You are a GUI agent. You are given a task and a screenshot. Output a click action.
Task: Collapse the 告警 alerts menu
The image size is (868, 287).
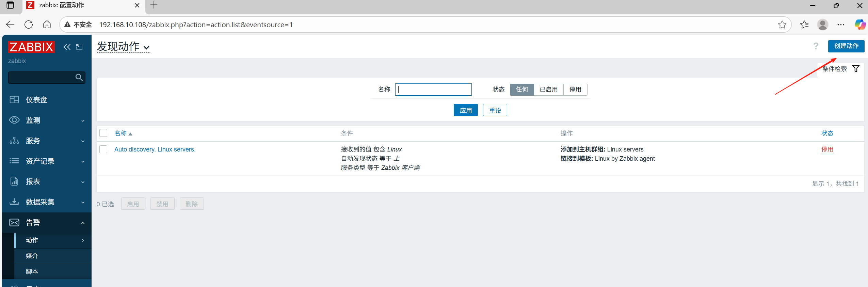[x=47, y=222]
